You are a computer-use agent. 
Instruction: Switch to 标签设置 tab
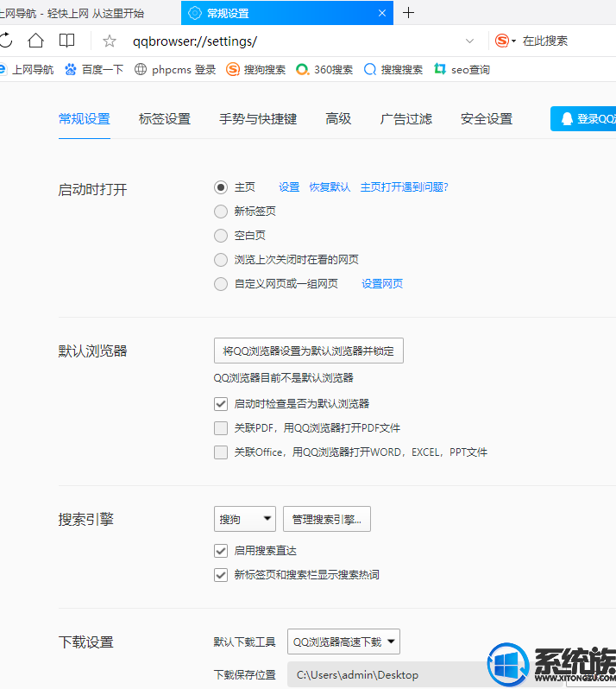(165, 119)
